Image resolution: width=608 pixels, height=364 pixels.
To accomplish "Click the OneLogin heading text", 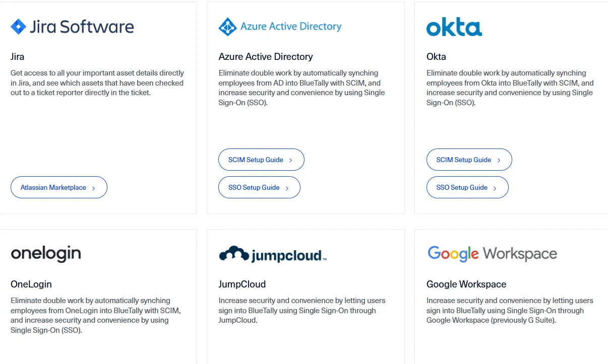I will (31, 284).
